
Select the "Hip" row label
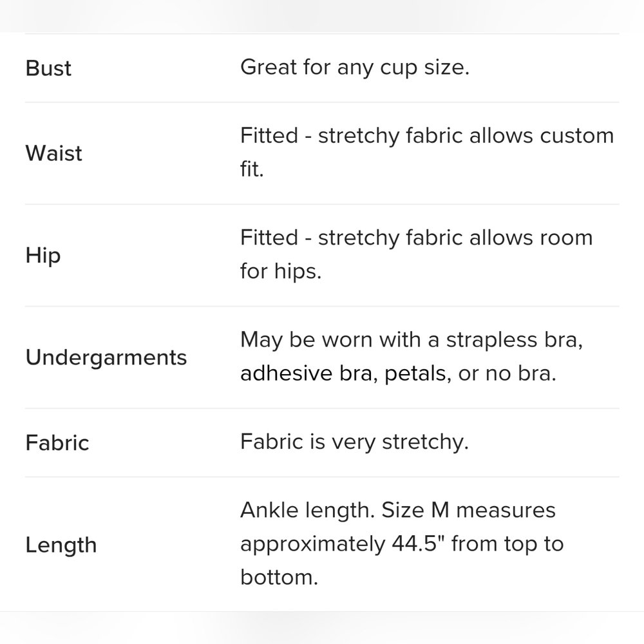[43, 256]
